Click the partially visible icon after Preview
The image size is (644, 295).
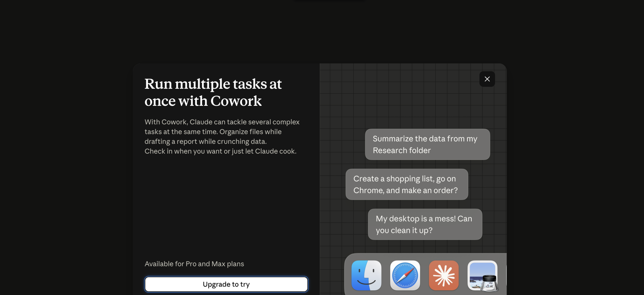point(506,275)
